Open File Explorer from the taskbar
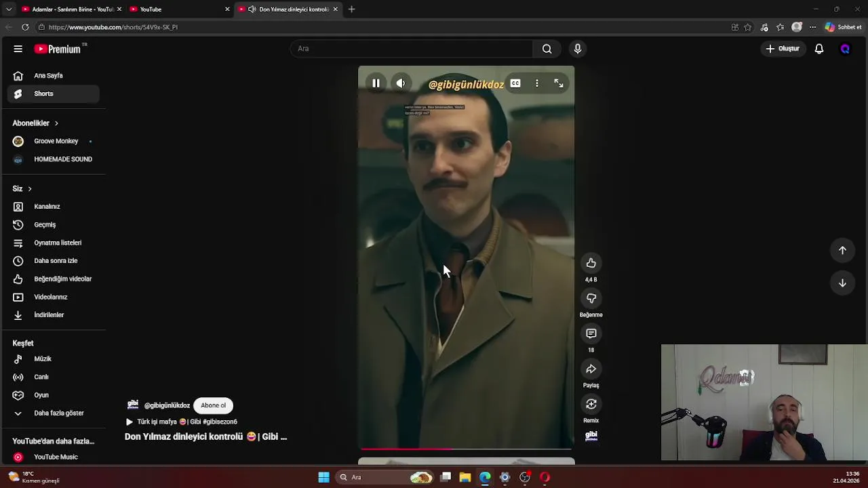This screenshot has height=488, width=868. click(x=465, y=477)
